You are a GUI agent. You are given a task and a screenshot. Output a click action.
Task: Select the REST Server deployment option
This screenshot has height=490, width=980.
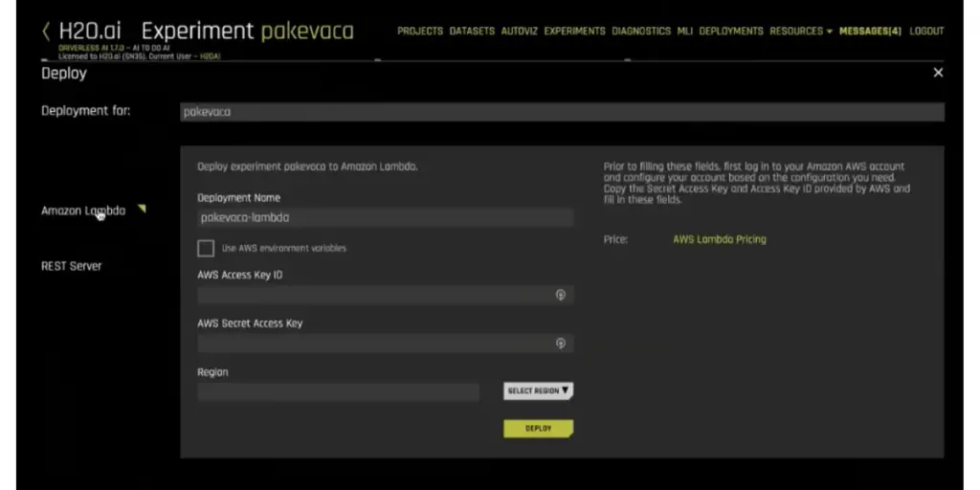coord(71,266)
